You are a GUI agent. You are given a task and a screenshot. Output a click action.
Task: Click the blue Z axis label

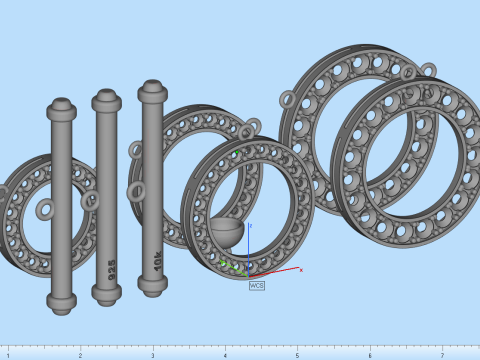251,226
